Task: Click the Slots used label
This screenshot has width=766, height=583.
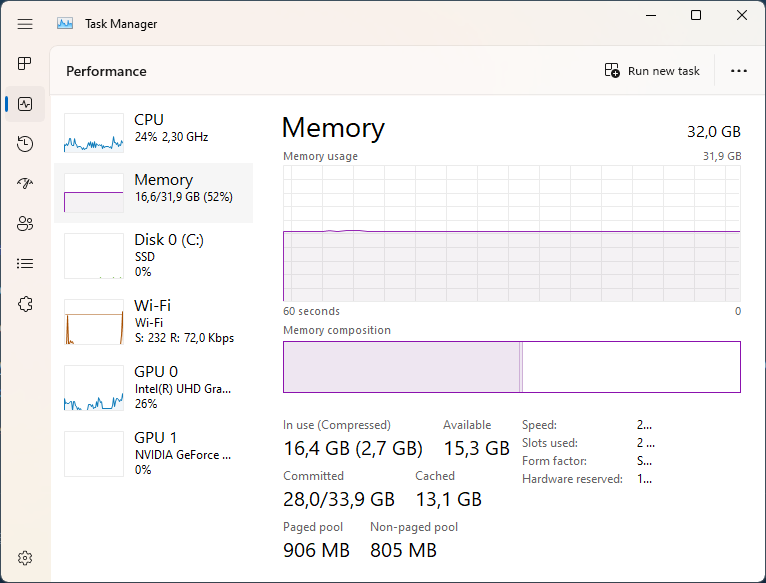Action: point(550,443)
